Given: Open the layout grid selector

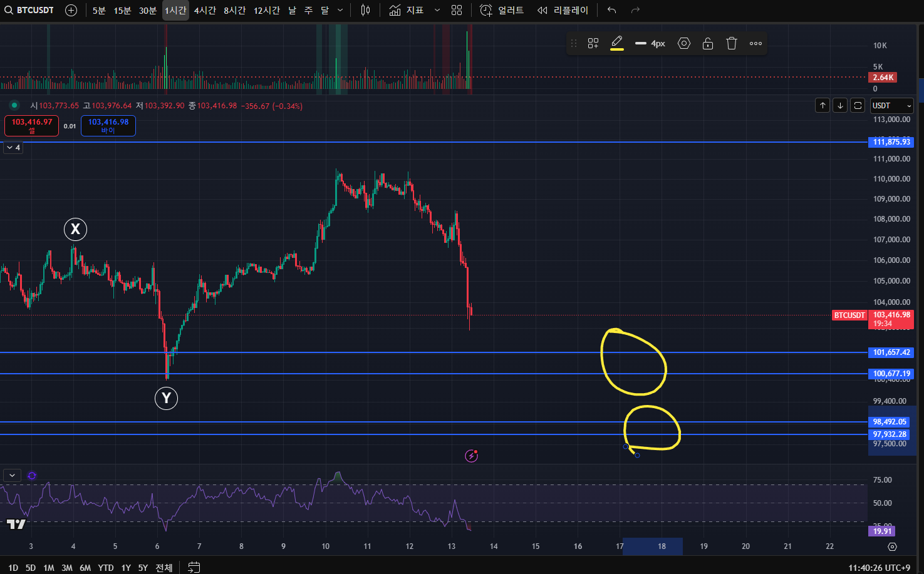Looking at the screenshot, I should [457, 10].
